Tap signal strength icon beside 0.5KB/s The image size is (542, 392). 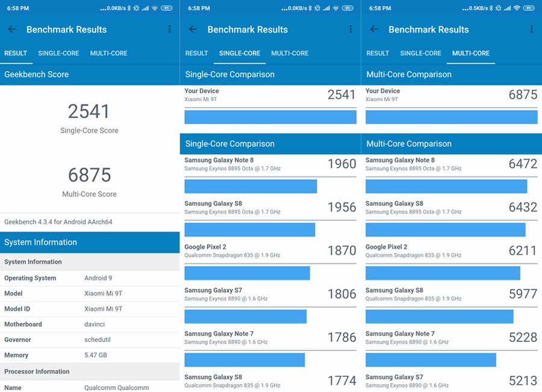point(507,8)
